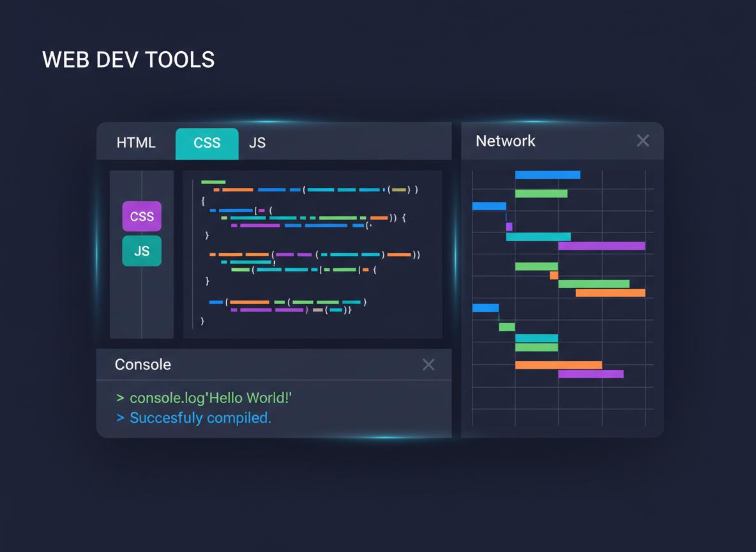Image resolution: width=756 pixels, height=552 pixels.
Task: Select the lowest orange bar in Network chart
Action: 558,365
